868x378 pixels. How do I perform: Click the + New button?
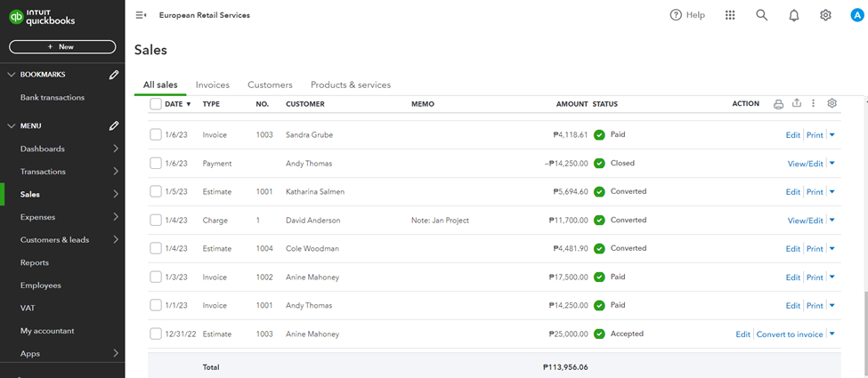62,46
